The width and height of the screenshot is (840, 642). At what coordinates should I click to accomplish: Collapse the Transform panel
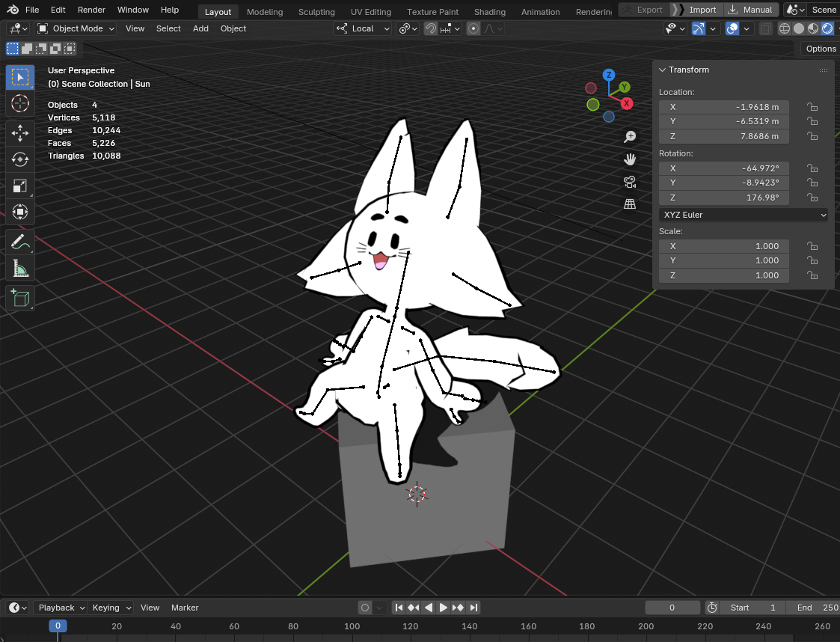click(662, 70)
